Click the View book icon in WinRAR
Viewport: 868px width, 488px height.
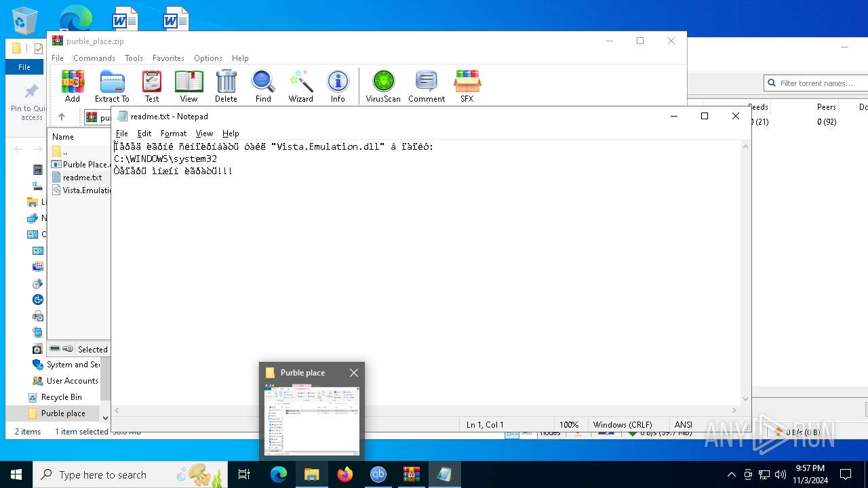click(x=189, y=86)
